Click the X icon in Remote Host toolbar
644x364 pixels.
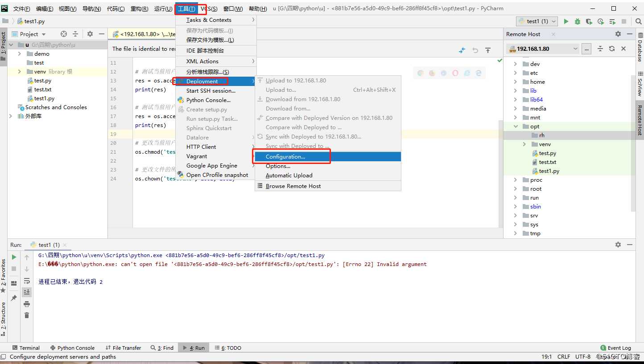coord(623,49)
